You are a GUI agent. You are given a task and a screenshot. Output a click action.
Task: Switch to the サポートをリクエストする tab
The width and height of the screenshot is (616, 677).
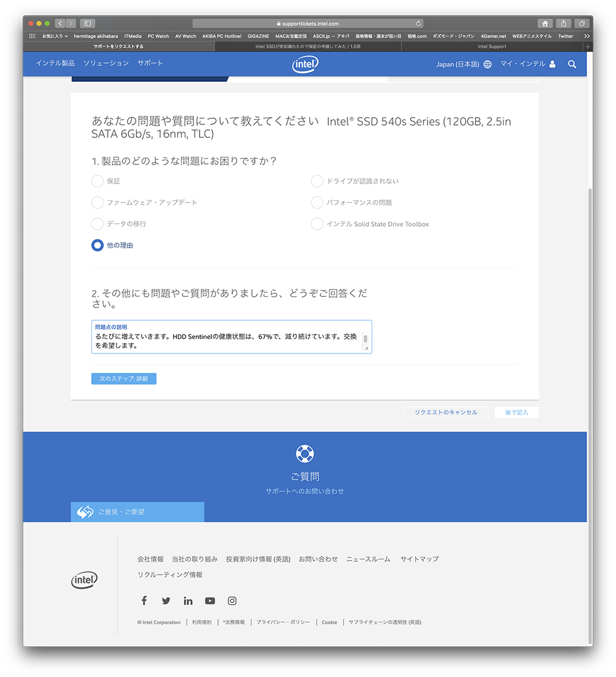pos(119,47)
